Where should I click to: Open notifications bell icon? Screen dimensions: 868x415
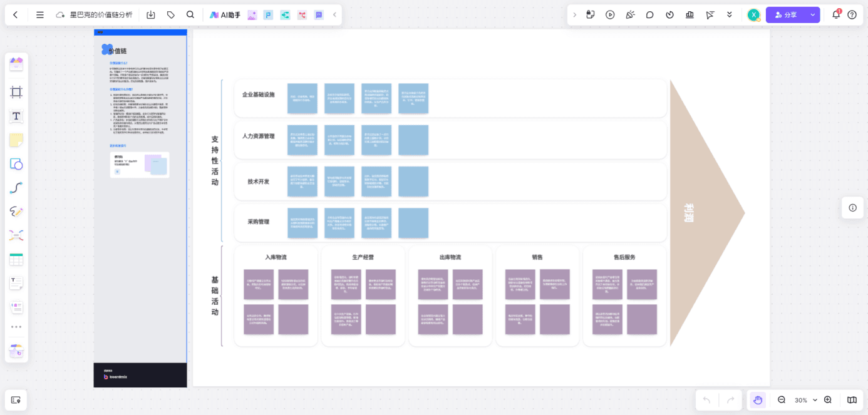pyautogui.click(x=836, y=15)
